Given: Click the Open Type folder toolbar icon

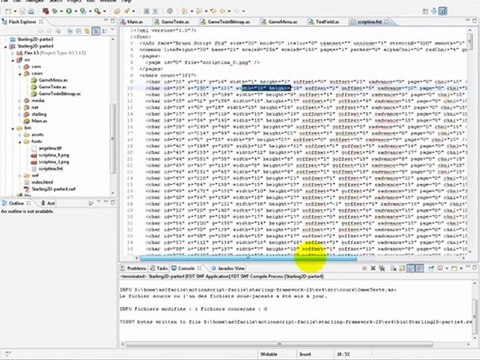Looking at the screenshot, I should tap(117, 11).
